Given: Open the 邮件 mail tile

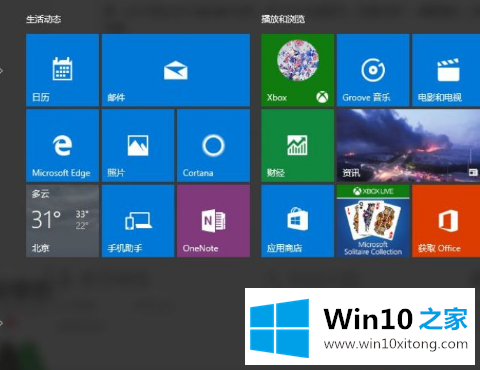Looking at the screenshot, I should pos(176,70).
